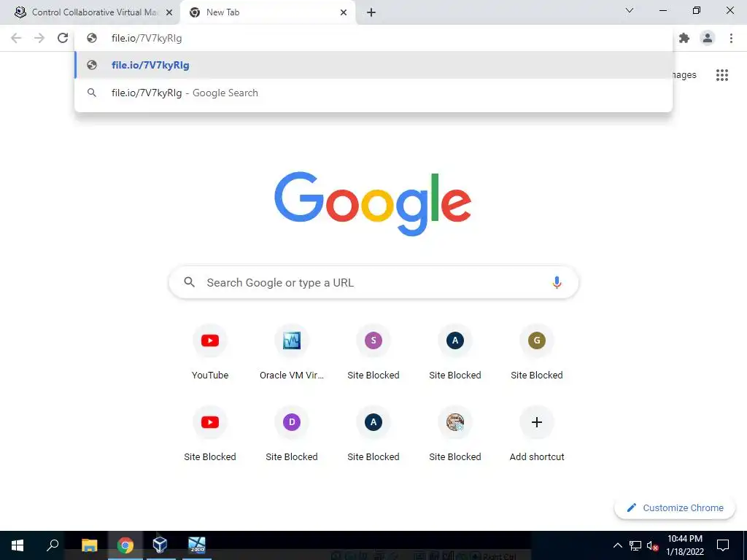Open the Extensions puzzle icon

pyautogui.click(x=684, y=38)
